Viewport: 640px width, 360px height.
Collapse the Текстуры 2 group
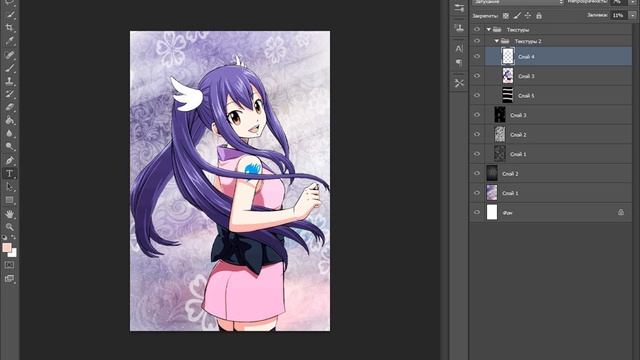click(496, 41)
